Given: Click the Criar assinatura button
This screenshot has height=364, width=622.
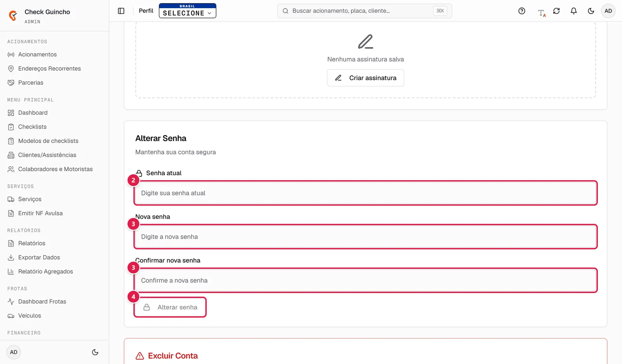Looking at the screenshot, I should [x=365, y=78].
